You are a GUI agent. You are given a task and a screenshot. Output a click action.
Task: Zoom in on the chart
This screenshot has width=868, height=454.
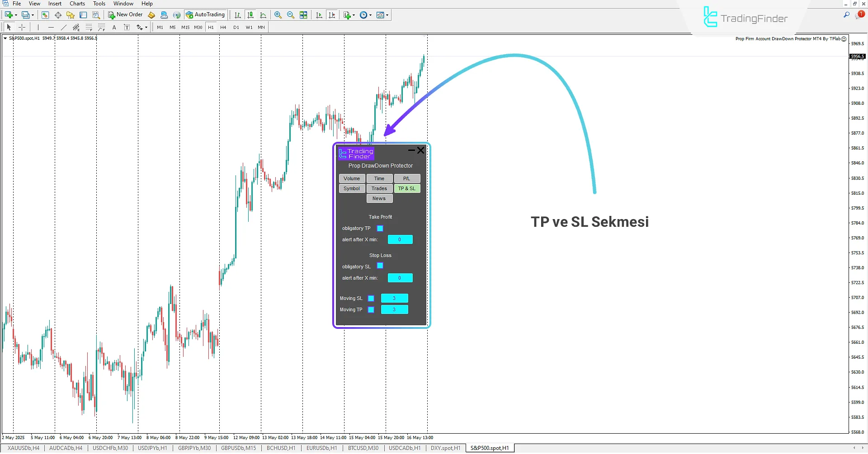click(x=278, y=14)
